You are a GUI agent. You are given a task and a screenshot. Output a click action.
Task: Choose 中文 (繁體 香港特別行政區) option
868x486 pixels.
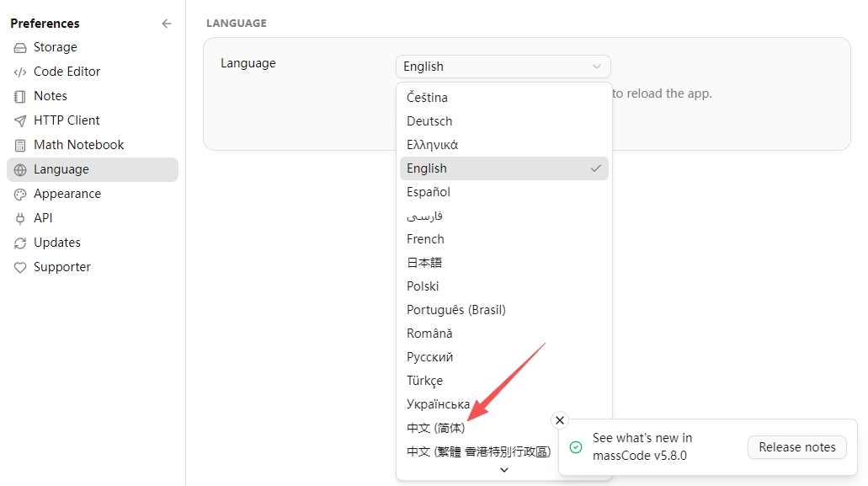click(x=479, y=451)
